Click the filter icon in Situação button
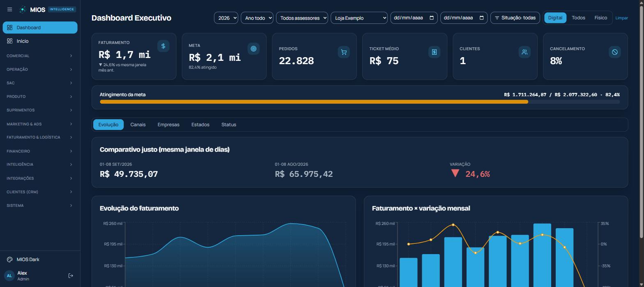This screenshot has height=287, width=644. tap(497, 18)
